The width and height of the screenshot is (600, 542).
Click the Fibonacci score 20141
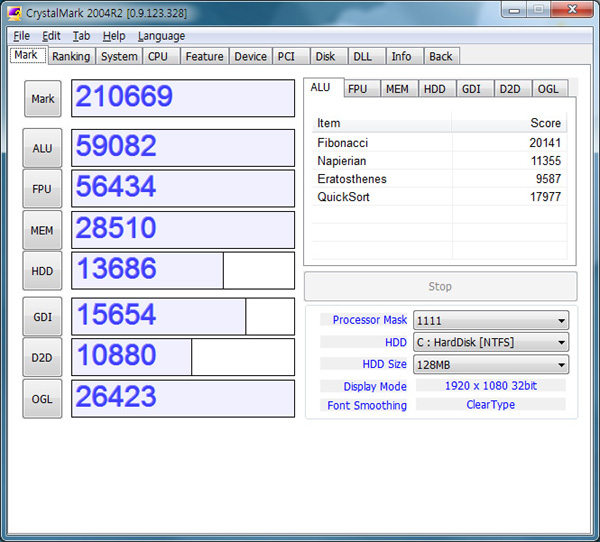(x=545, y=143)
